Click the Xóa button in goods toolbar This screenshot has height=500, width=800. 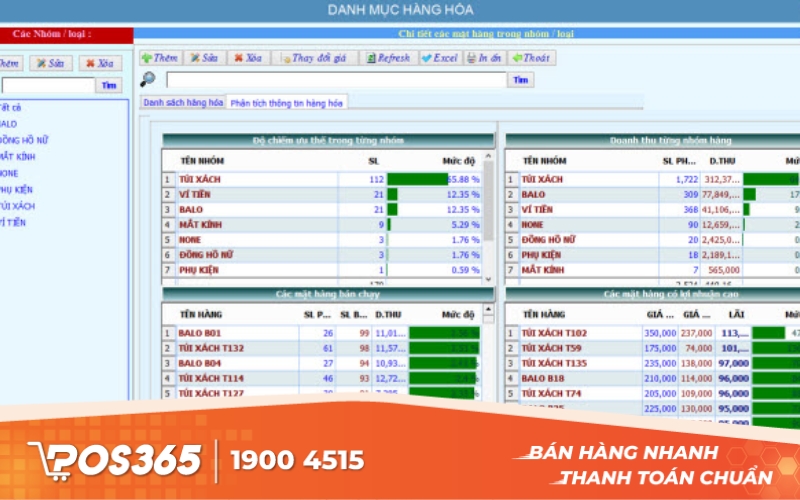tap(248, 58)
